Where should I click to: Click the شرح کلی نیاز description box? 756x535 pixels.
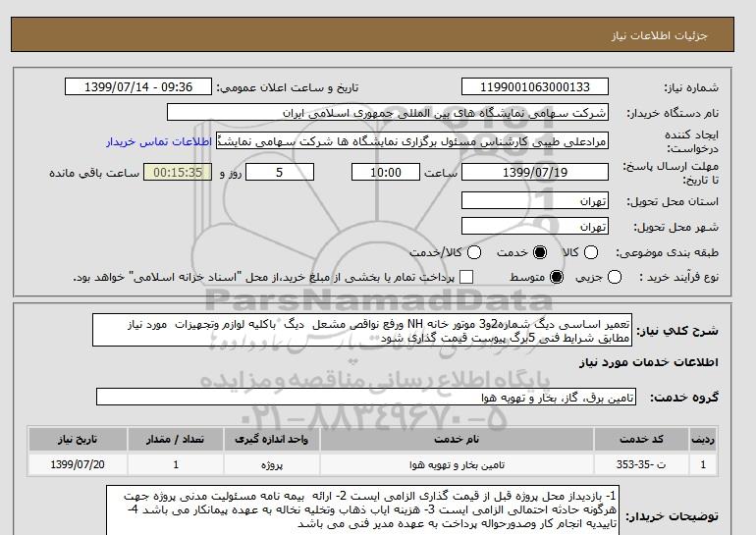(x=362, y=331)
